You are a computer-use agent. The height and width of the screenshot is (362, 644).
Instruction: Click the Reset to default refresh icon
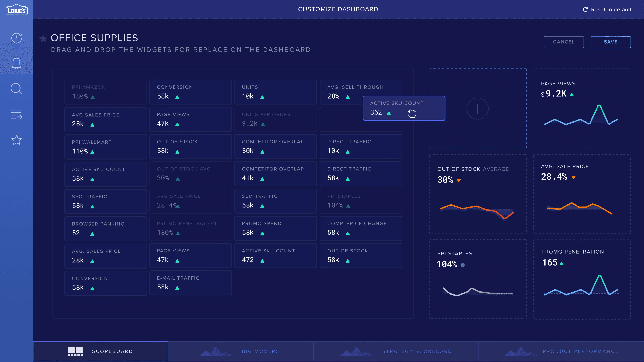(585, 9)
